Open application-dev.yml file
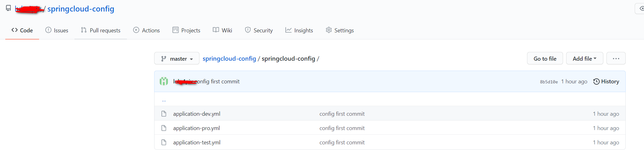 [197, 114]
